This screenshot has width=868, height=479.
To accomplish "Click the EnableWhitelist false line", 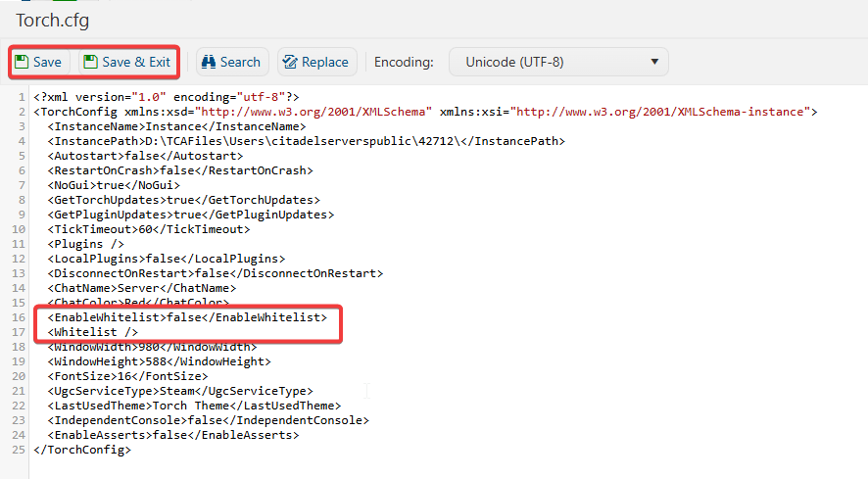I will (187, 317).
